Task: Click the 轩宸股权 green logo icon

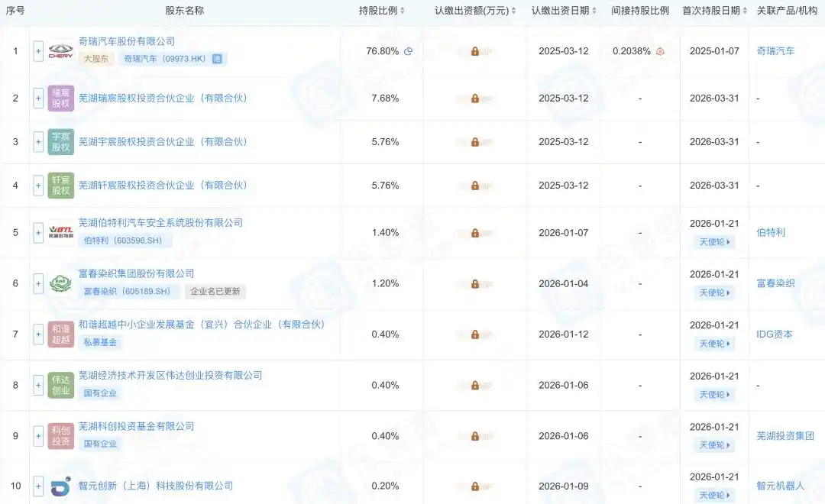Action: 60,186
